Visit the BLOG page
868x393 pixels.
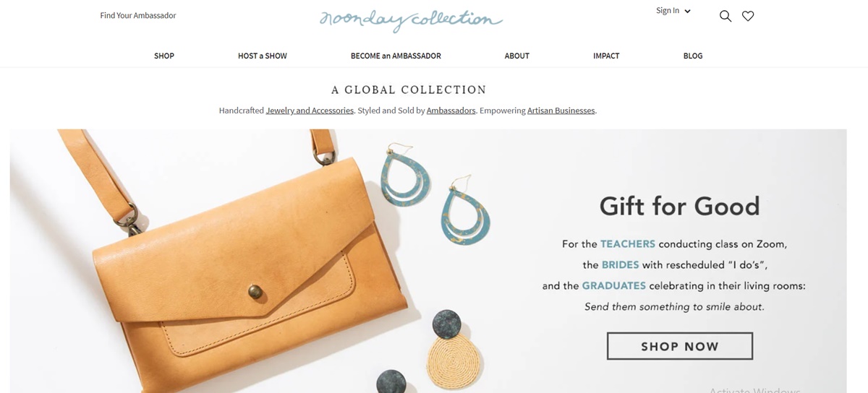(x=693, y=56)
